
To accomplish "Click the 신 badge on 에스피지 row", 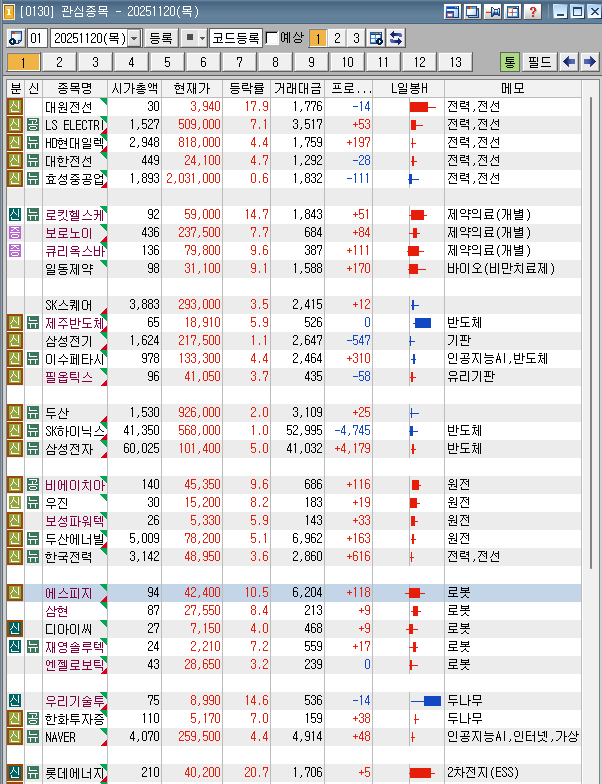I will pos(15,592).
